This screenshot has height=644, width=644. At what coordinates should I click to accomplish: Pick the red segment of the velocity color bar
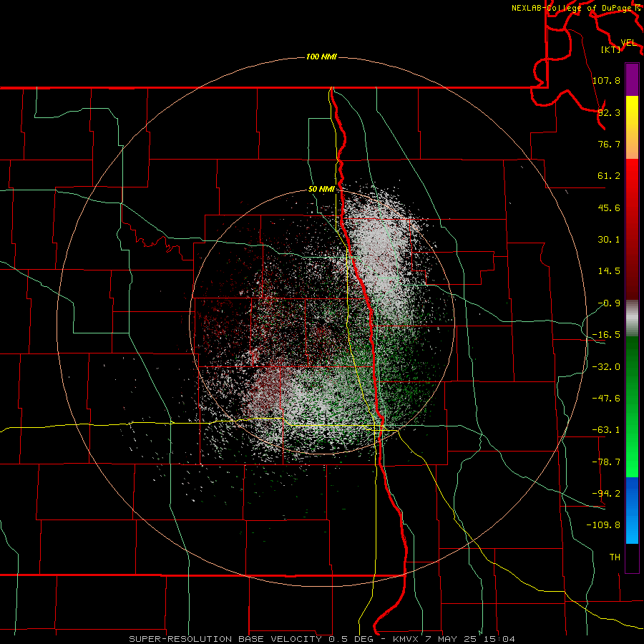[x=632, y=229]
